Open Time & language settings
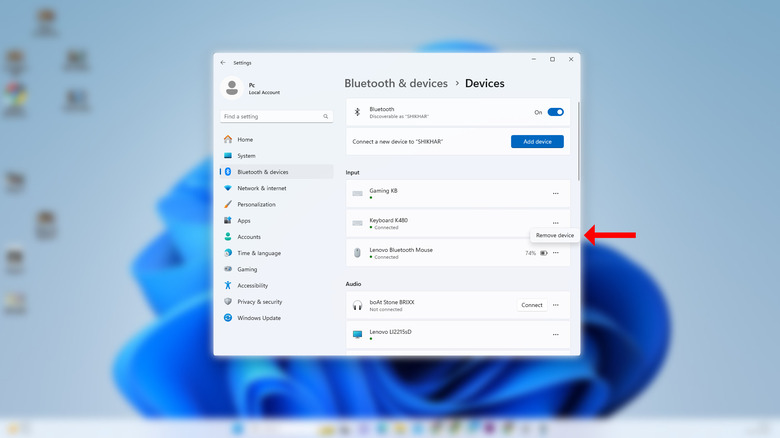This screenshot has width=780, height=438. [277, 253]
